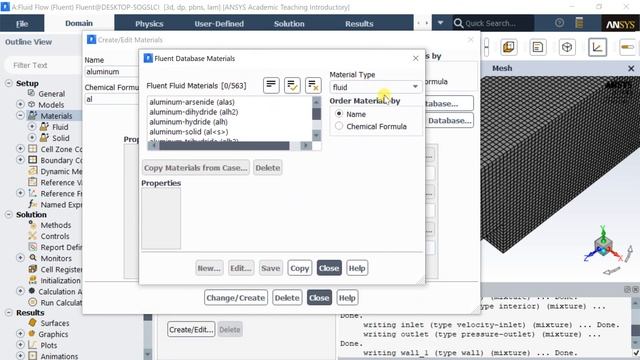
Task: Click the help circle icon in ribbon
Action: pos(560,23)
